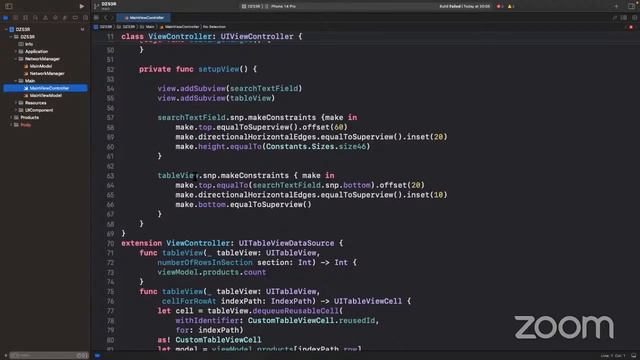Open the Test navigator icon
Image resolution: width=640 pixels, height=360 pixels.
[x=55, y=18]
